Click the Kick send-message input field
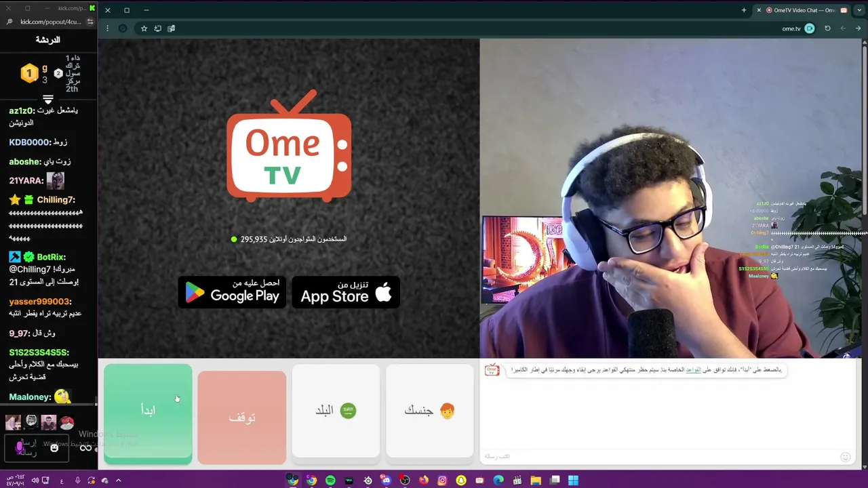The height and width of the screenshot is (488, 868). click(35, 447)
